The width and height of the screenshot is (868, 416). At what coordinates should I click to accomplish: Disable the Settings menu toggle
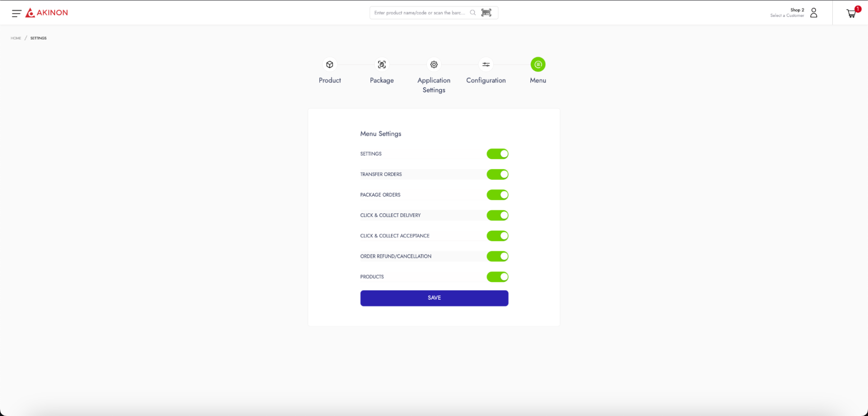tap(497, 154)
